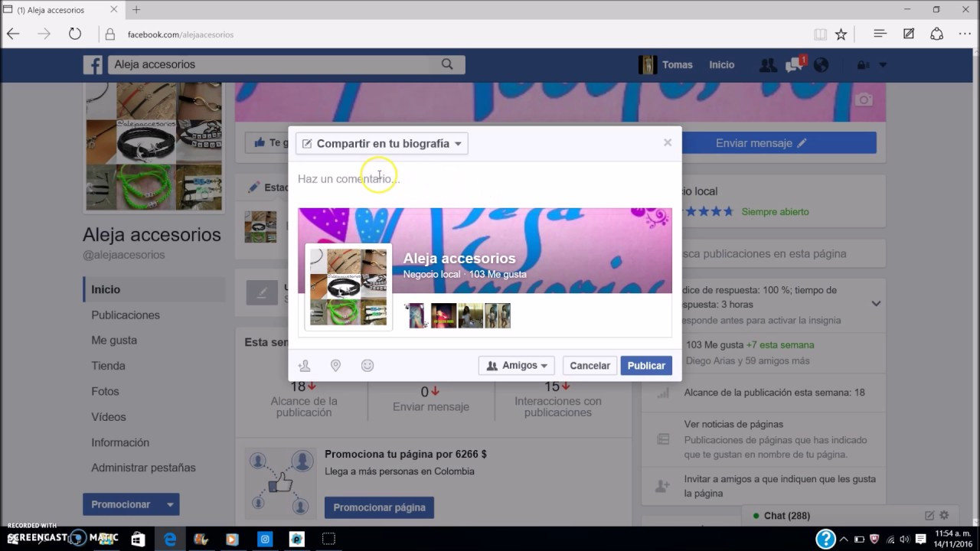Open Messenger messages icon in top bar
This screenshot has height=551, width=980.
794,65
